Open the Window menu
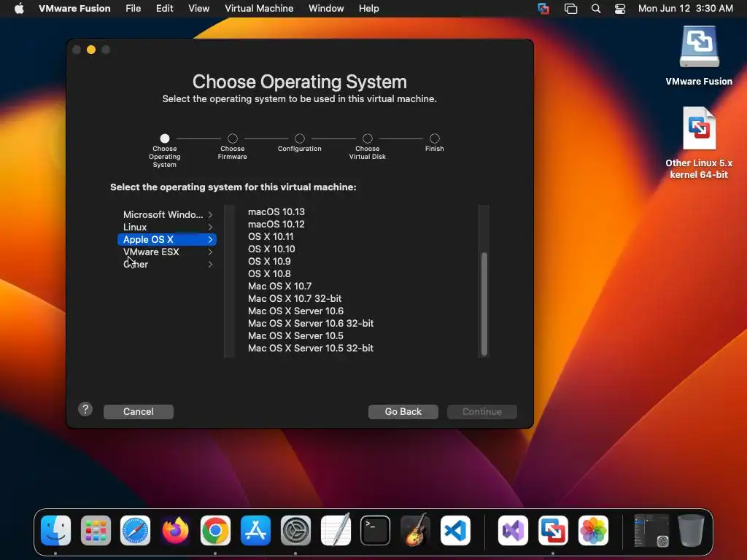 click(x=326, y=9)
